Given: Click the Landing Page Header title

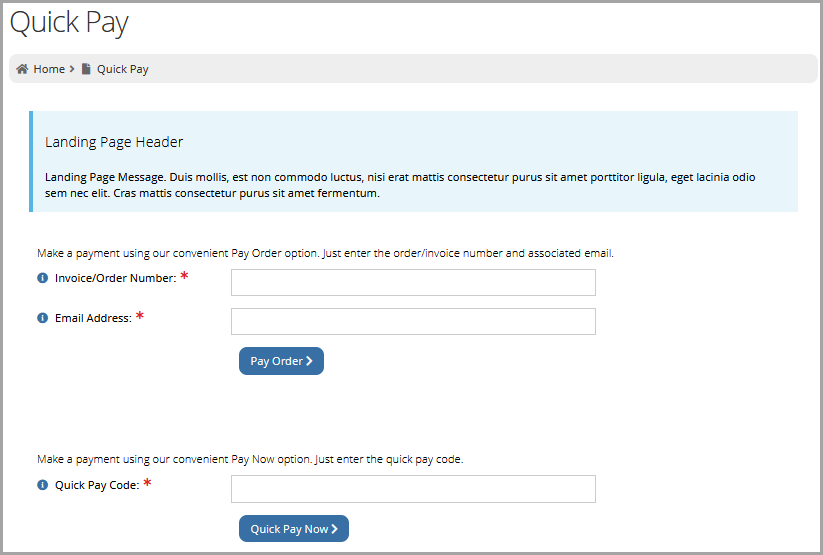Looking at the screenshot, I should coord(114,142).
